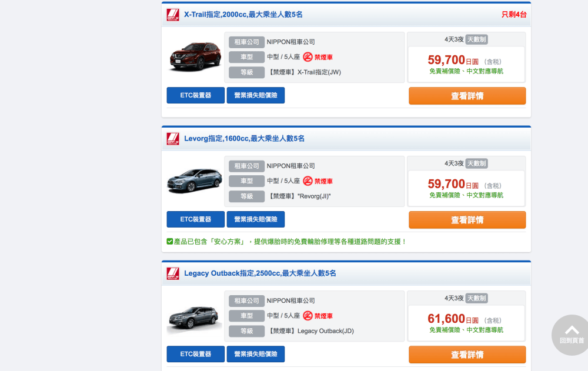Image resolution: width=588 pixels, height=371 pixels.
Task: Click NIPPON logo on Legacy Outback listing
Action: tap(173, 273)
